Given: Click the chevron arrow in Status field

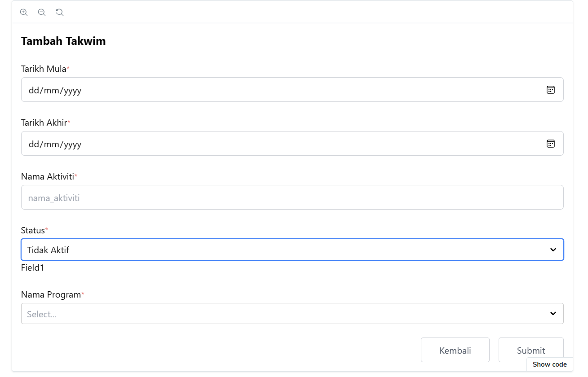Looking at the screenshot, I should tap(553, 250).
